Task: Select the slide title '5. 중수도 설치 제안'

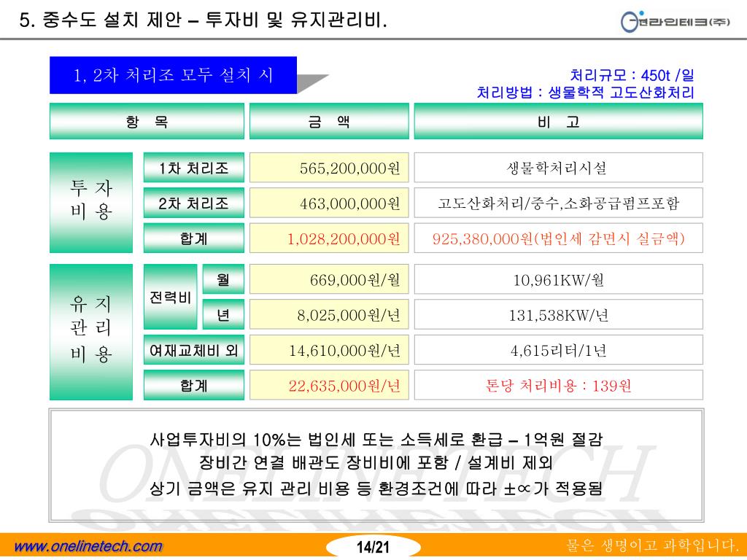Action: (x=101, y=20)
